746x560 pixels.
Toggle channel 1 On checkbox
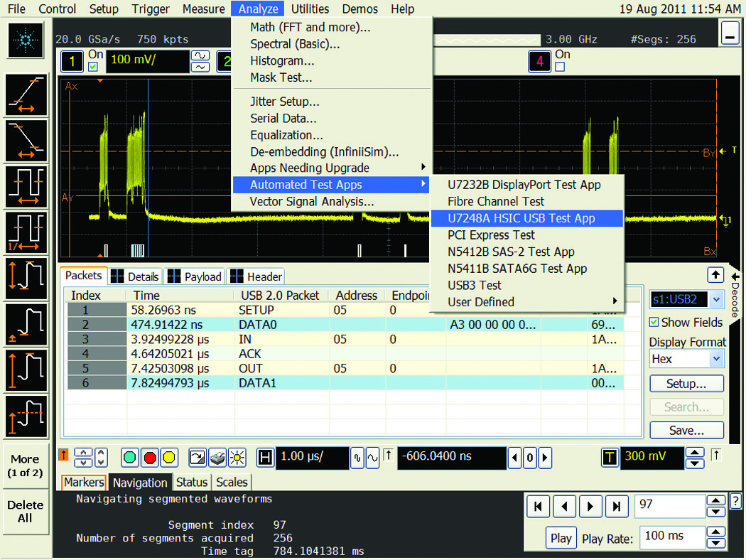(93, 67)
